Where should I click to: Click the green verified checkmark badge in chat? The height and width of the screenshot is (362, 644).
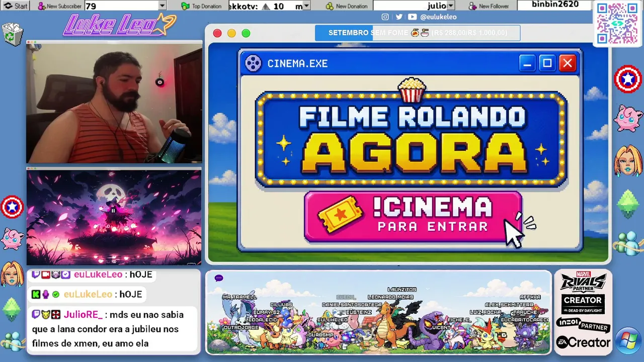(x=55, y=295)
